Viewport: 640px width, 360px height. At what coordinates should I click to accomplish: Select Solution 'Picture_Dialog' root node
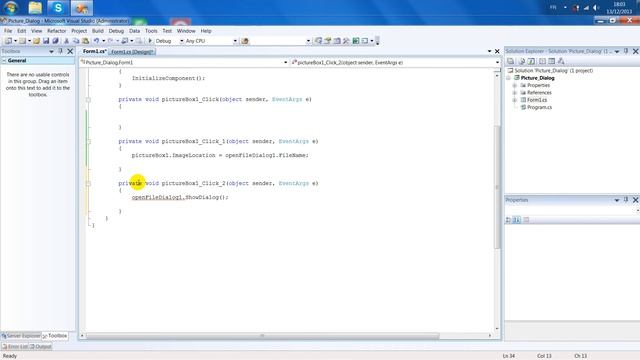(553, 71)
